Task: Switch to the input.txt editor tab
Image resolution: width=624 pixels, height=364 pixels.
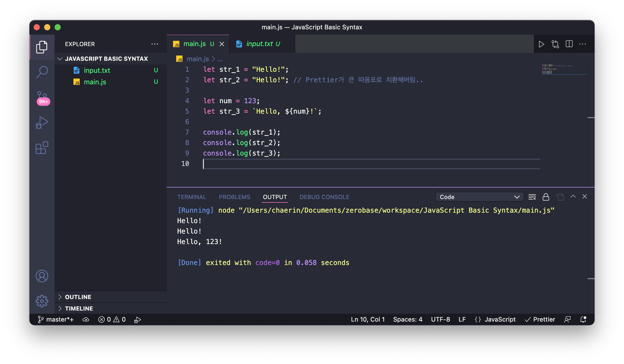Action: [260, 44]
